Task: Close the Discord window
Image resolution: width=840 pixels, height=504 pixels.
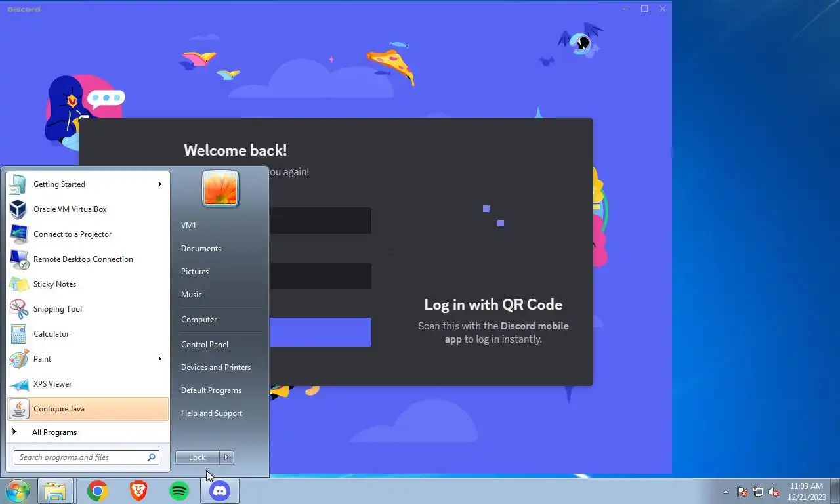Action: (663, 9)
